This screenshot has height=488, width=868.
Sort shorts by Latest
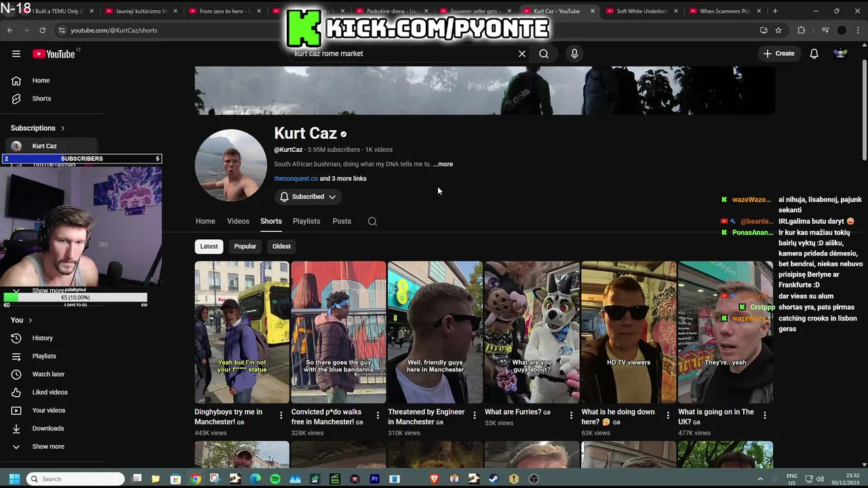click(x=209, y=246)
